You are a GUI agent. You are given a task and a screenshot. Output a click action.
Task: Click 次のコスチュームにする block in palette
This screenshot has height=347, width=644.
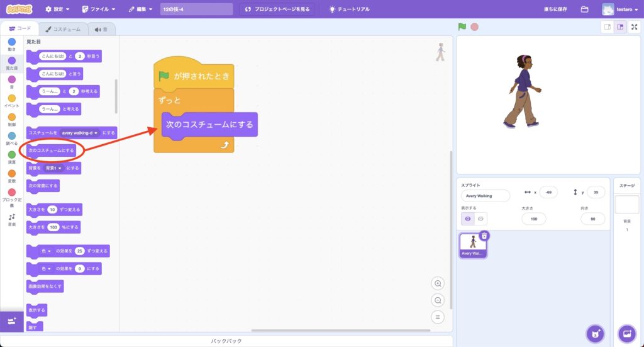click(x=52, y=151)
